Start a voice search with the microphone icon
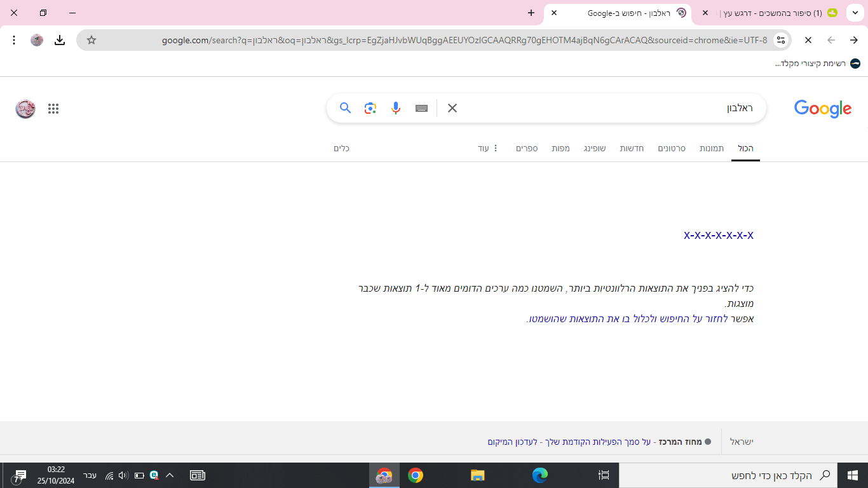The width and height of the screenshot is (868, 488). pyautogui.click(x=395, y=108)
